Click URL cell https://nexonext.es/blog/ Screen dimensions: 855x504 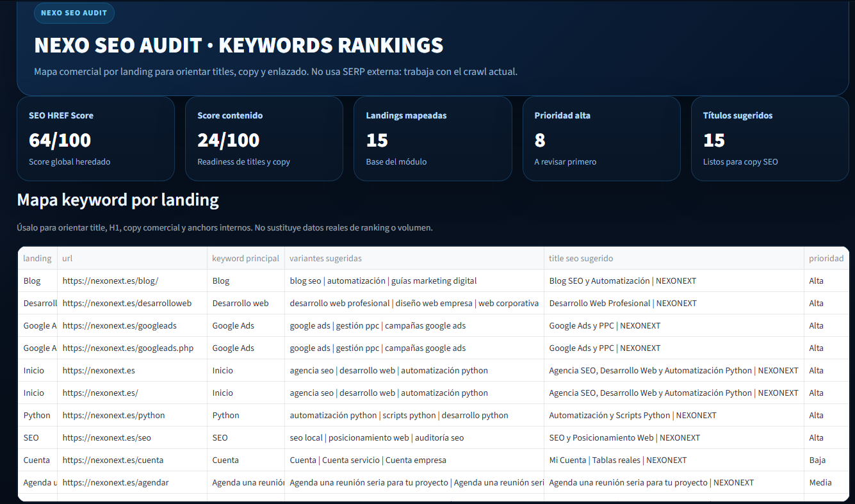point(133,280)
